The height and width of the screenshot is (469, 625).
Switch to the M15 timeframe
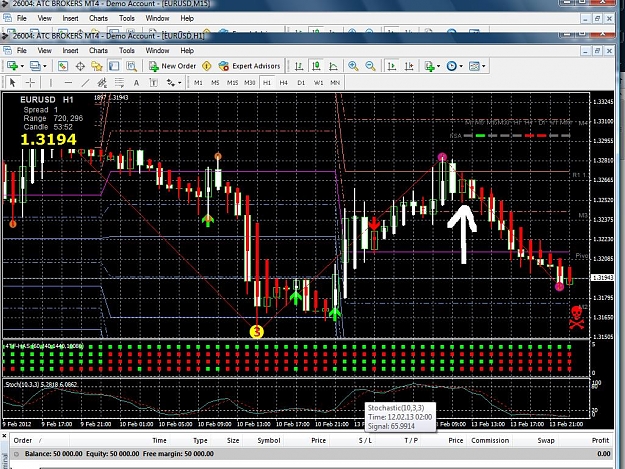(x=232, y=82)
